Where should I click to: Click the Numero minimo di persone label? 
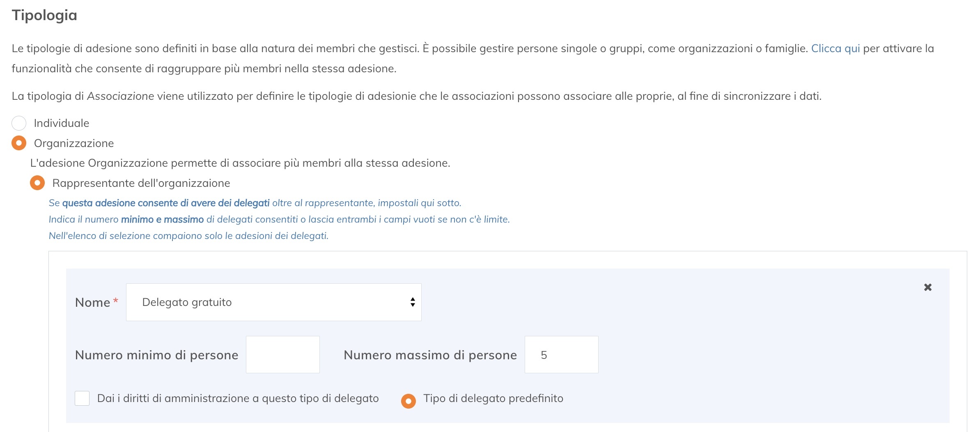(156, 355)
